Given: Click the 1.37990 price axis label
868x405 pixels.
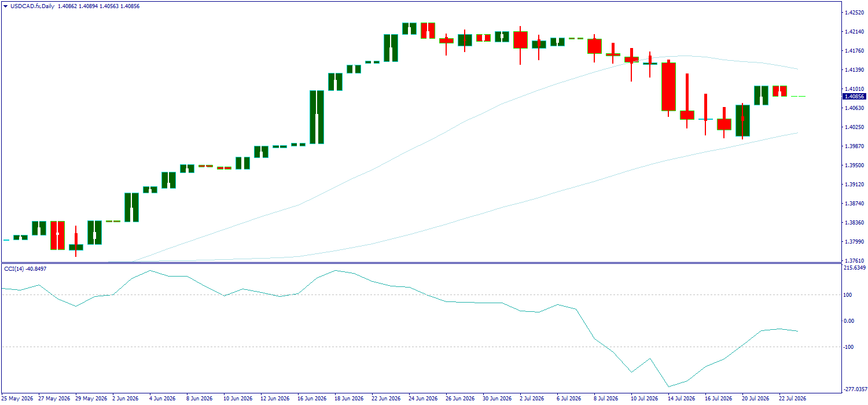Looking at the screenshot, I should [x=855, y=242].
